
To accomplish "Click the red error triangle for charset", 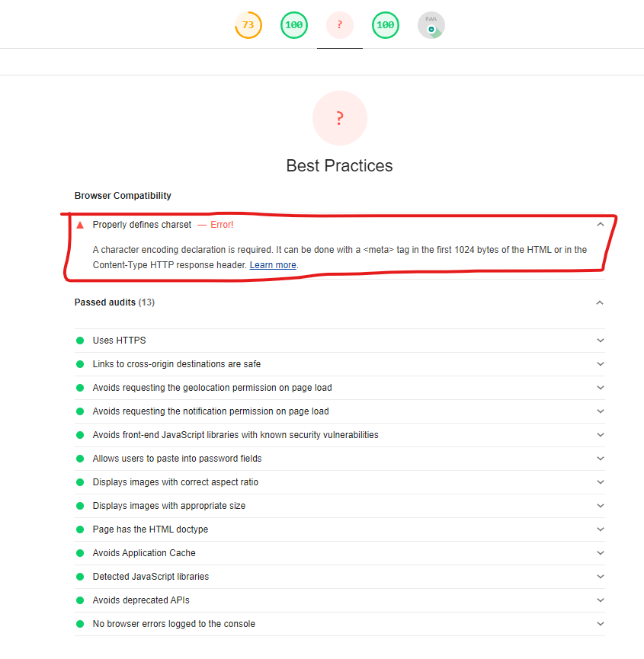I will [x=80, y=225].
